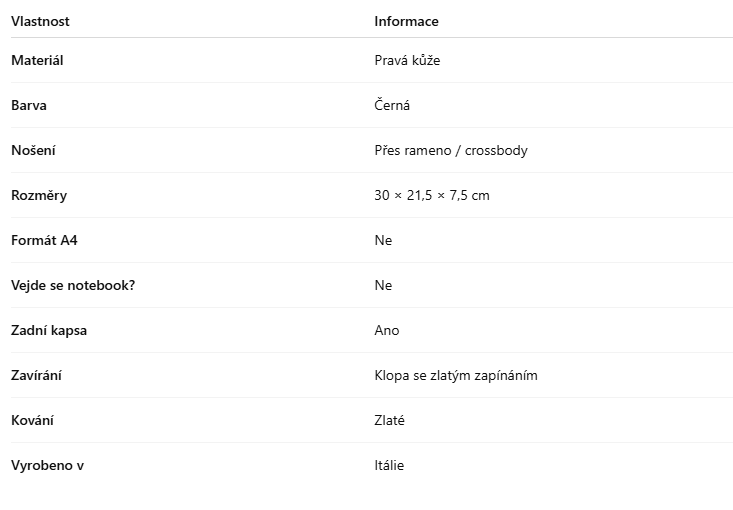The width and height of the screenshot is (733, 510).
Task: Select the 'Barva' property label
Action: click(29, 105)
